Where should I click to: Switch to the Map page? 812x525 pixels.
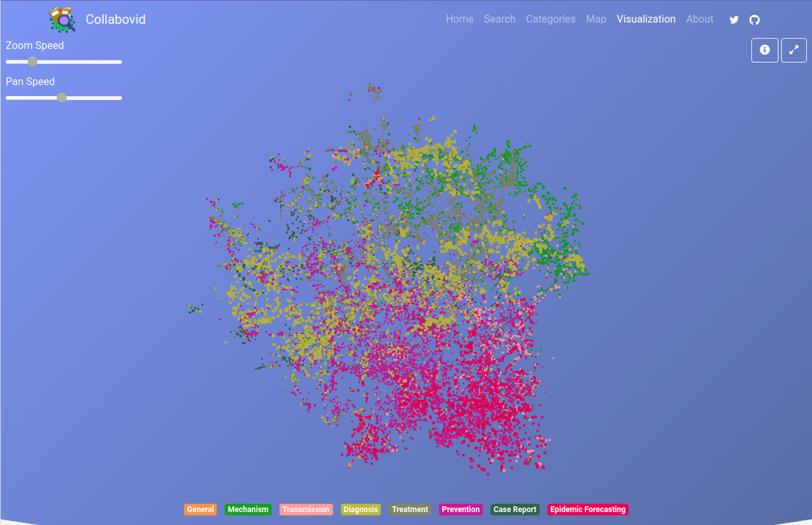[596, 19]
